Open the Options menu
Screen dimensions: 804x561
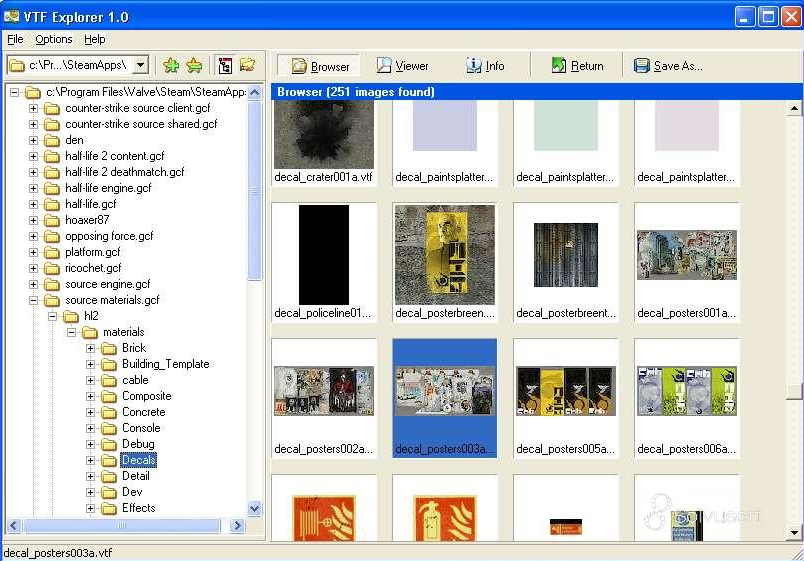click(x=53, y=39)
